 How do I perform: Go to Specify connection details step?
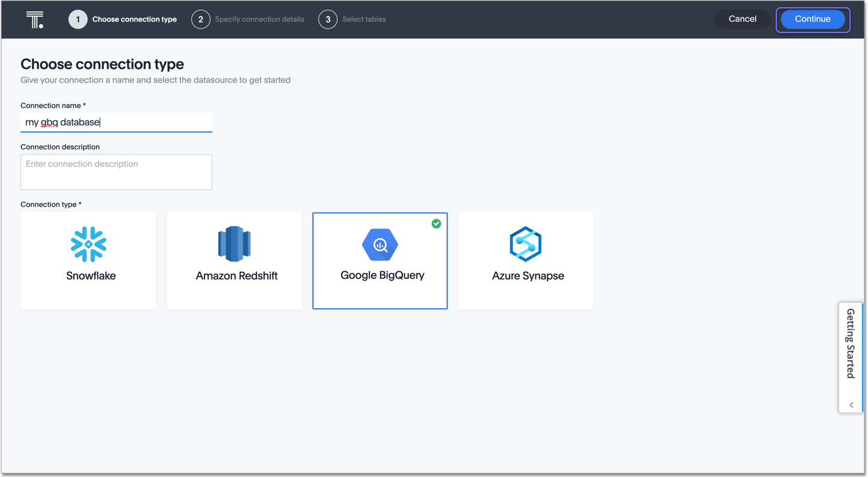point(259,19)
